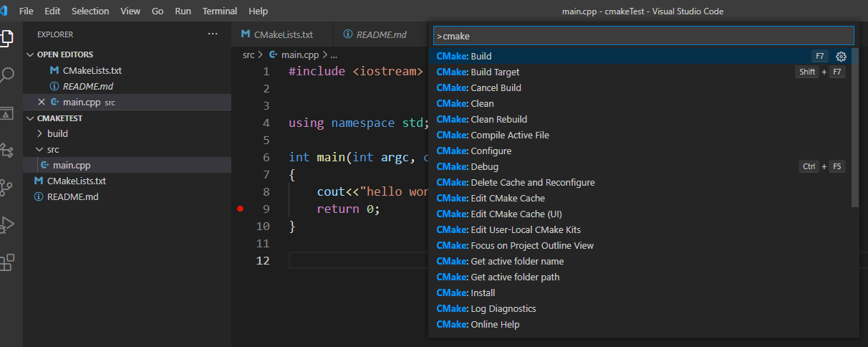Click the gear icon beside CMake: Build
Image resolution: width=868 pixels, height=347 pixels.
click(x=842, y=56)
